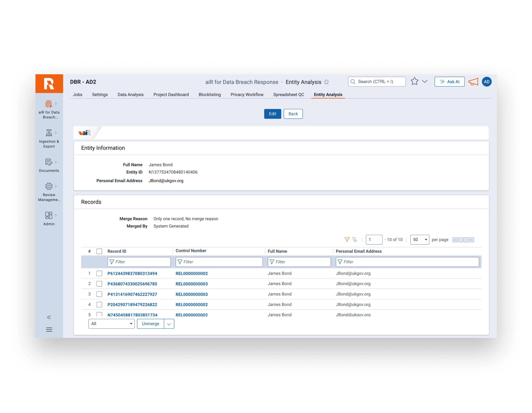Clear all filters using the funnel-x icon

[354, 239]
